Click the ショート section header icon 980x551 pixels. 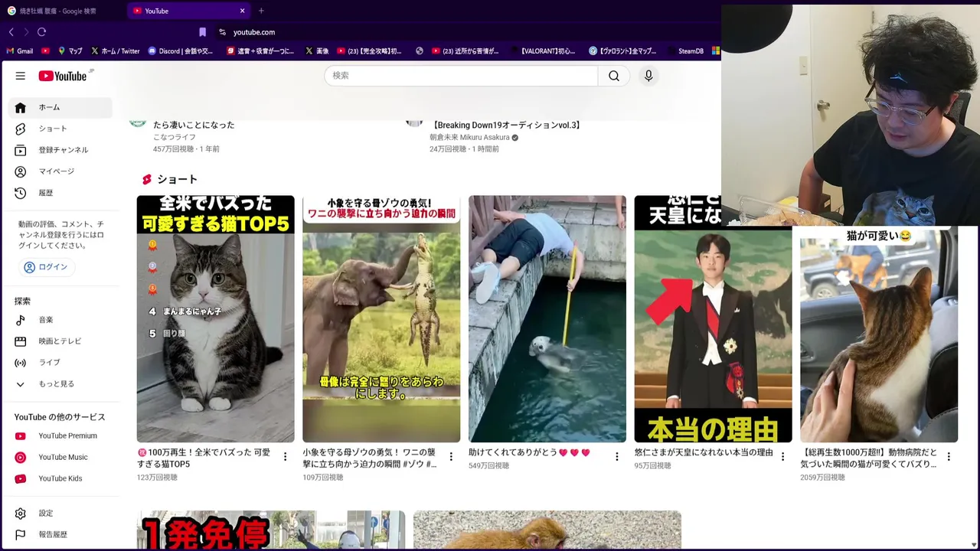pyautogui.click(x=147, y=179)
